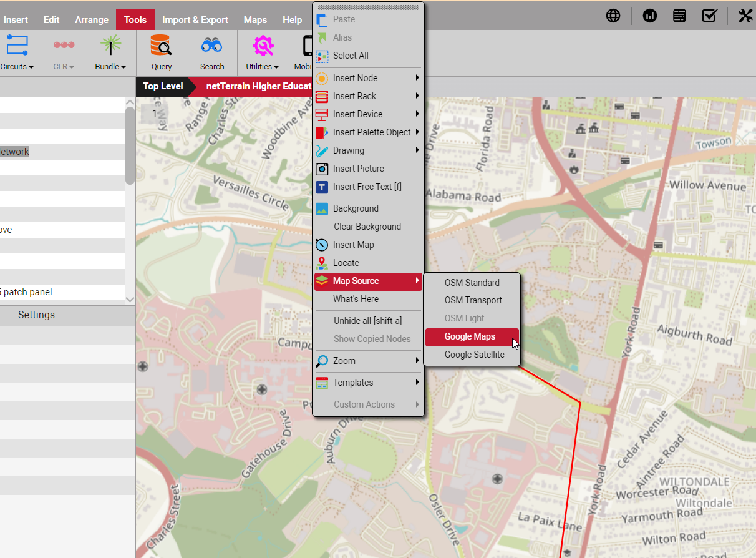
Task: Choose Insert Picture from context menu
Action: point(358,169)
